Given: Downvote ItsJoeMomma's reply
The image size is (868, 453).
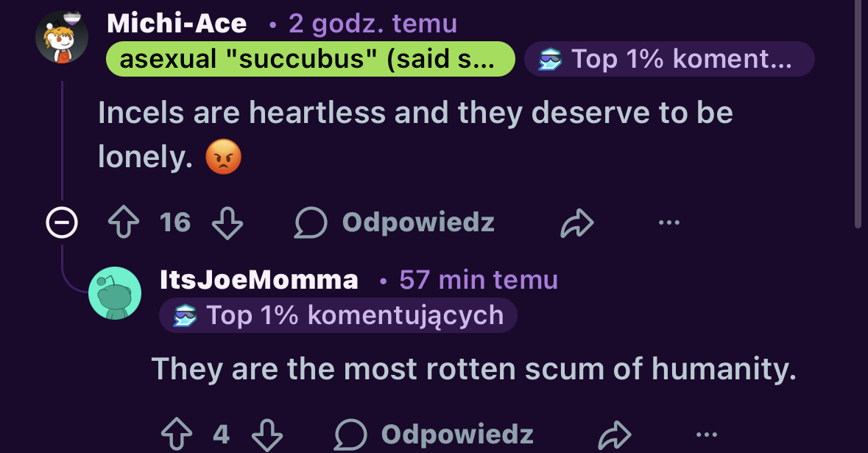Looking at the screenshot, I should tap(267, 435).
